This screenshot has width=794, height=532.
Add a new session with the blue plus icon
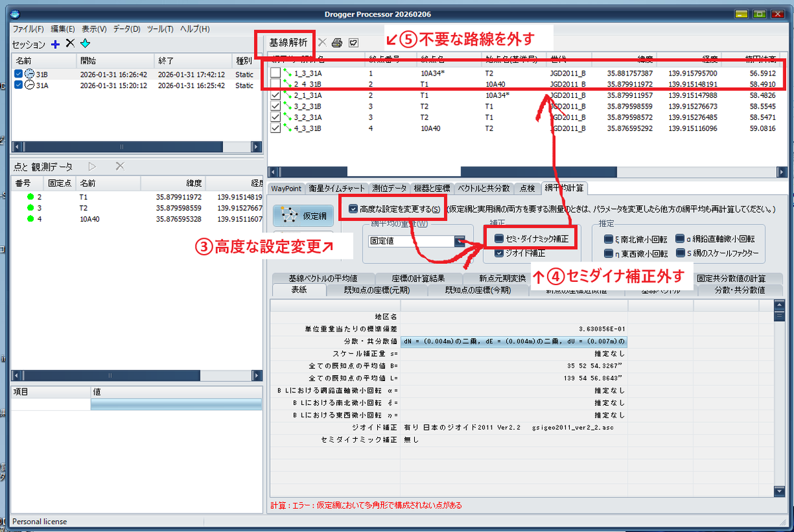[56, 44]
